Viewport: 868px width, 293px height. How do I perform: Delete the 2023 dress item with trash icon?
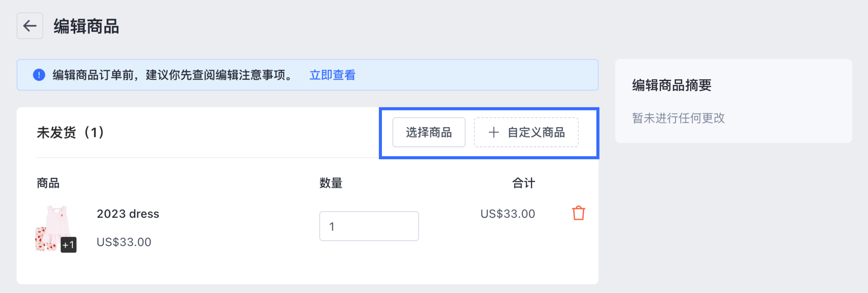[578, 213]
